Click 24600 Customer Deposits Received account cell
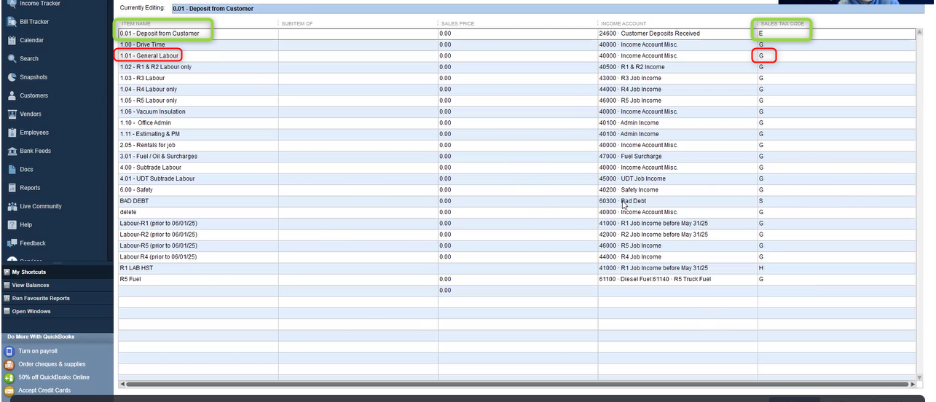Image resolution: width=936 pixels, height=402 pixels. pos(678,34)
